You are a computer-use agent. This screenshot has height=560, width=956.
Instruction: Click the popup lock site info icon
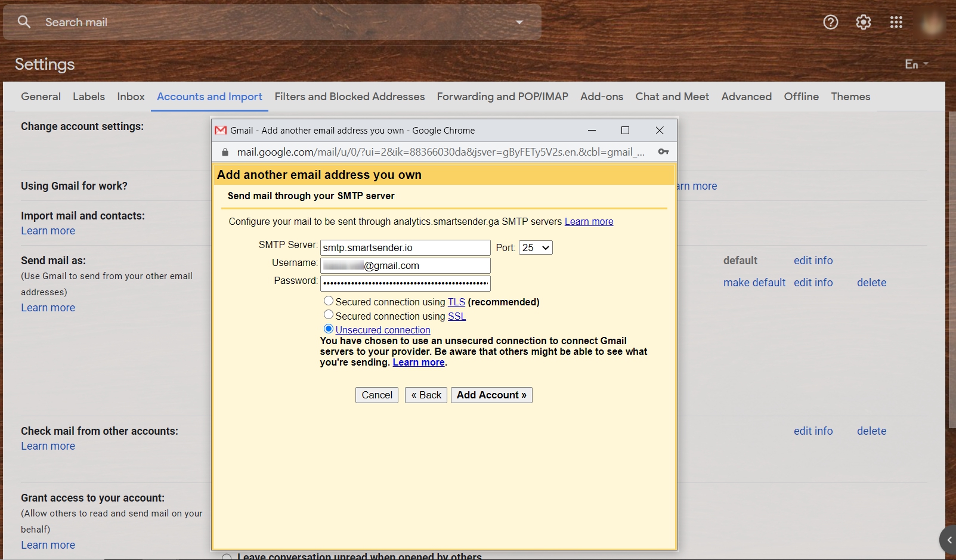click(x=225, y=152)
